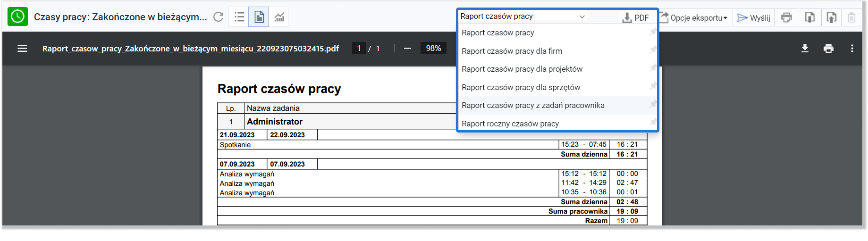Select the report document view icon
The width and height of the screenshot is (868, 241).
[259, 17]
